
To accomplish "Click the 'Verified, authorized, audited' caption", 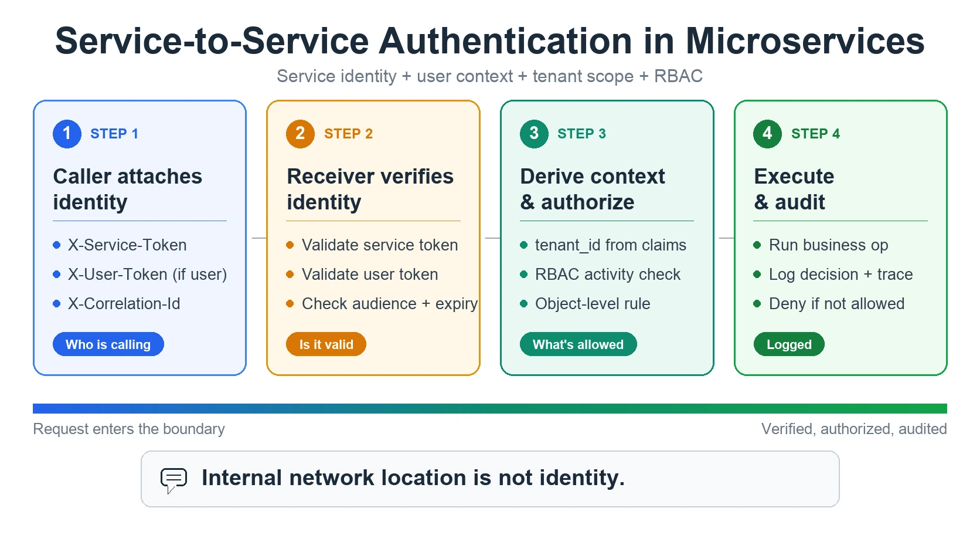I will [x=854, y=429].
